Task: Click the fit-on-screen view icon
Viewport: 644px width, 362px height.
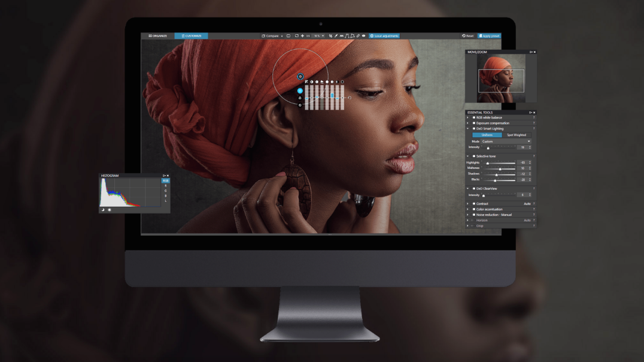Action: tap(296, 36)
